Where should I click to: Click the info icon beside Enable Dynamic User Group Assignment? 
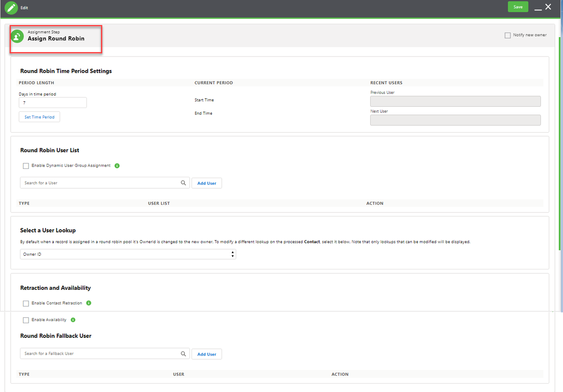[117, 165]
